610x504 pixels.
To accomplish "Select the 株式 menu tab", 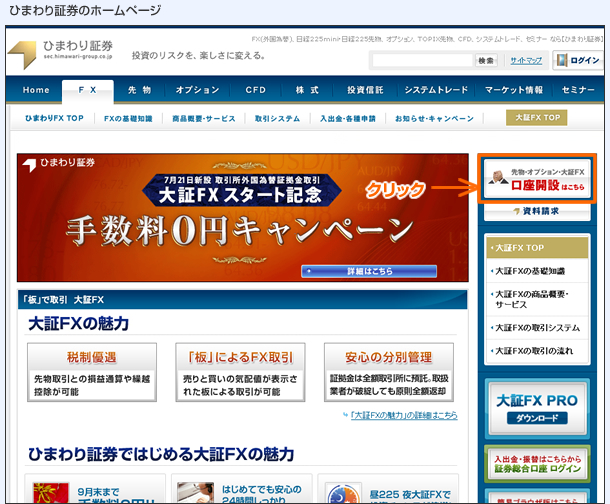I will 307,90.
